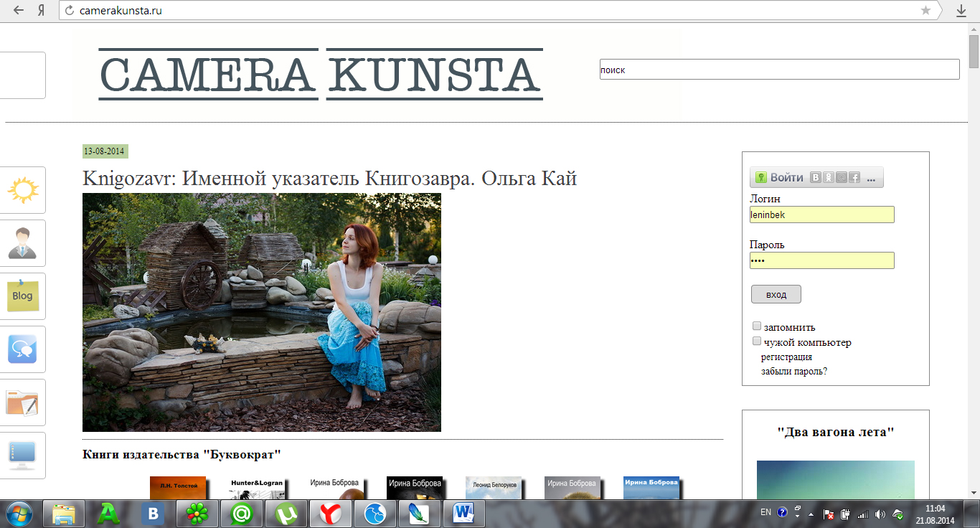Open the '...' extra login providers menu

(872, 177)
